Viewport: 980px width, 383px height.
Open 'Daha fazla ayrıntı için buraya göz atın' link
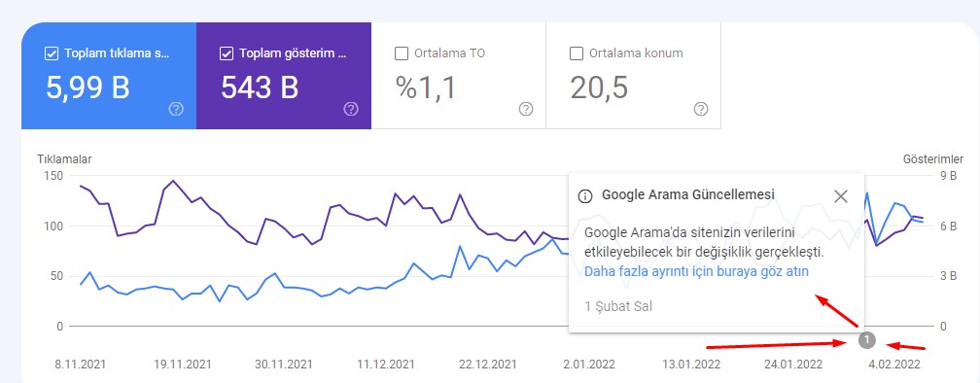(696, 272)
